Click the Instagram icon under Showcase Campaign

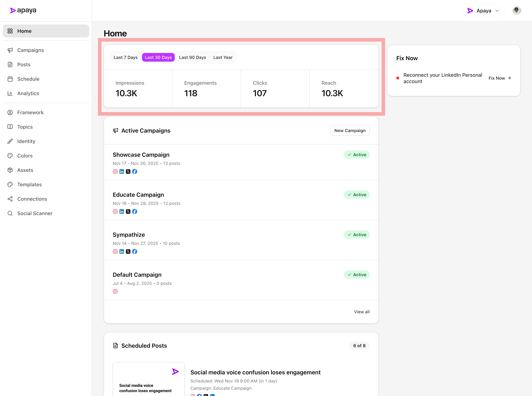coord(115,171)
